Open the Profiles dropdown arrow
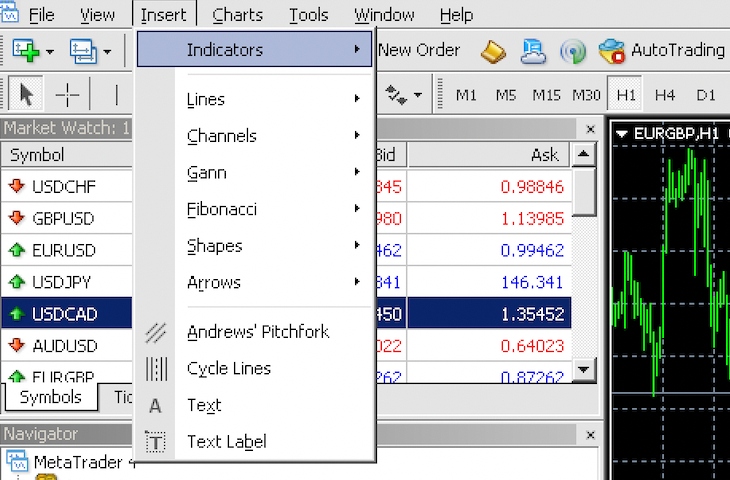Screen dimensions: 730x480 (107, 51)
